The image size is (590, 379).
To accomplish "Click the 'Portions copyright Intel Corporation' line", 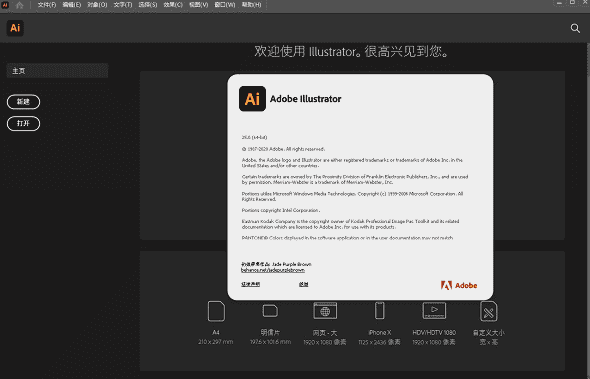I will [x=281, y=210].
